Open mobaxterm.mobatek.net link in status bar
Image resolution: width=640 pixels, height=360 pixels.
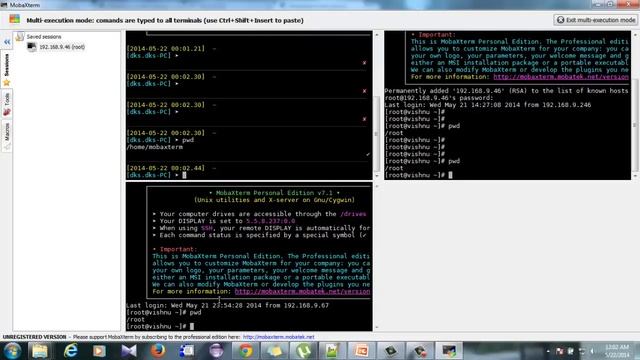[278, 337]
